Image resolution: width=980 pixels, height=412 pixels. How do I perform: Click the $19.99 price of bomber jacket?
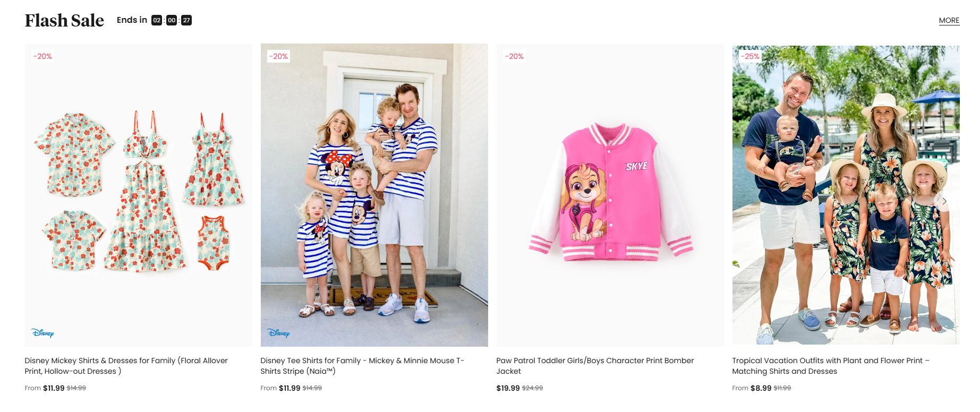(508, 388)
